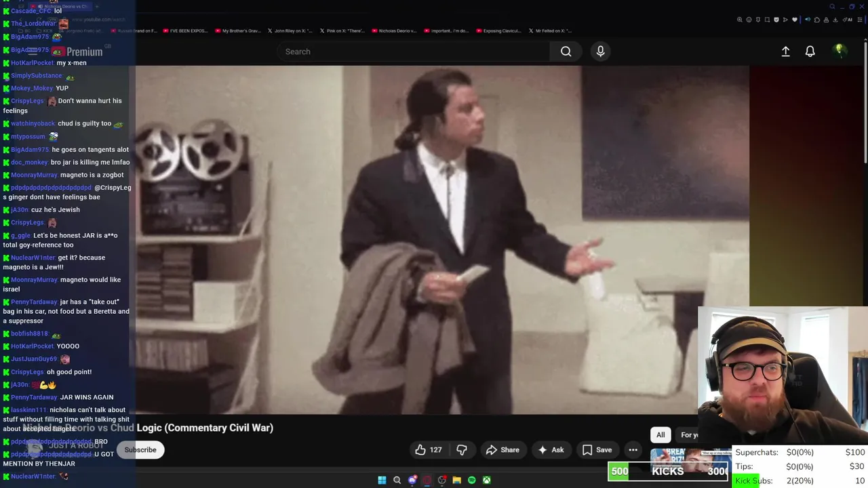Click chat username 'watchinyoback'
This screenshot has width=868, height=488.
coord(33,123)
